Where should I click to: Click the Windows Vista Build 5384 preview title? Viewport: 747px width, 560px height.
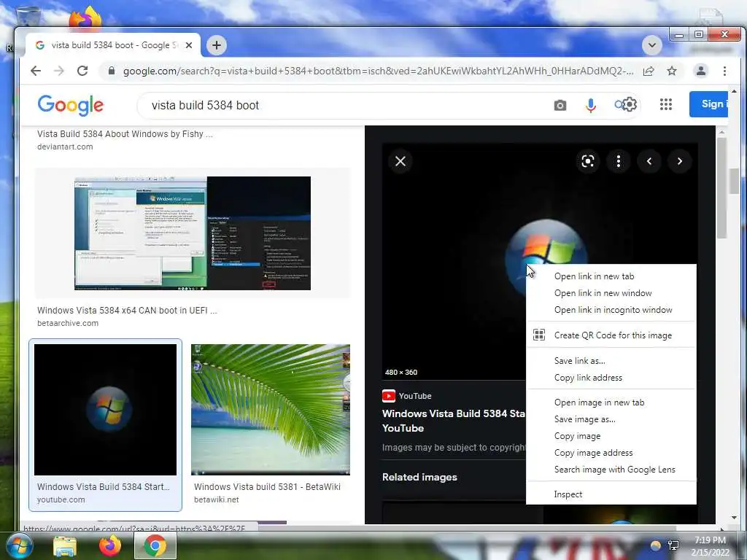[x=454, y=421]
